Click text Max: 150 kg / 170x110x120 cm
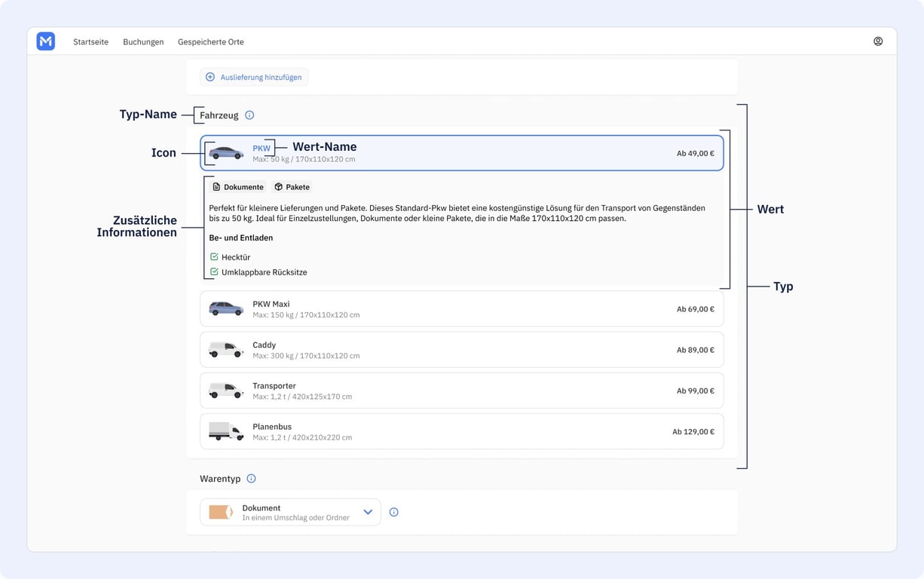Image resolution: width=924 pixels, height=579 pixels. tap(306, 314)
